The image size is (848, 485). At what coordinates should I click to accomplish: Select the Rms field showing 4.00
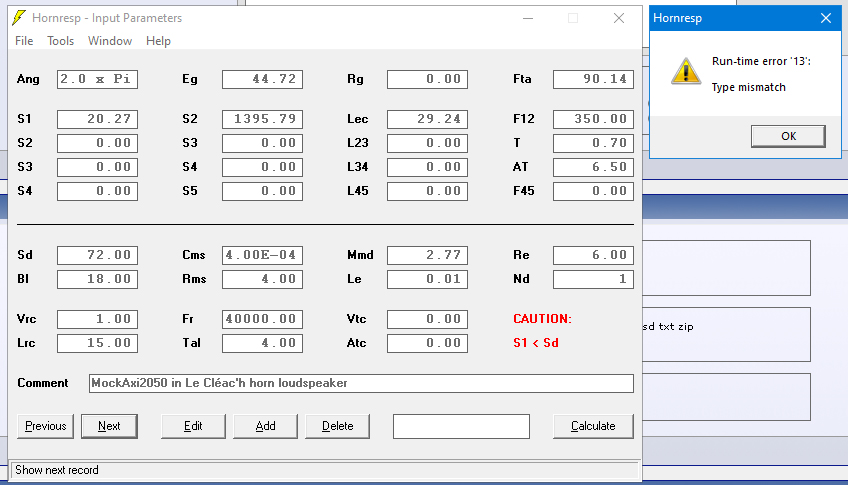[x=262, y=279]
